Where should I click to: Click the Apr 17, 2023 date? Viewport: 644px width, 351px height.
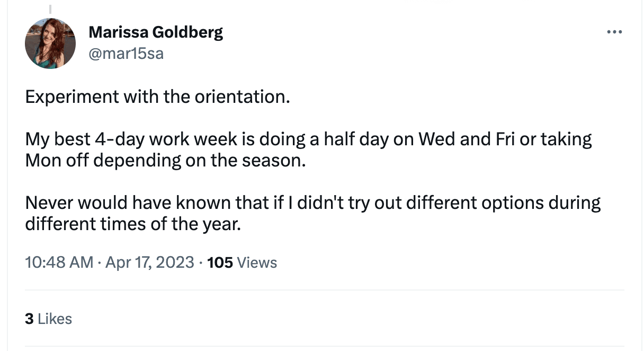[x=150, y=262]
